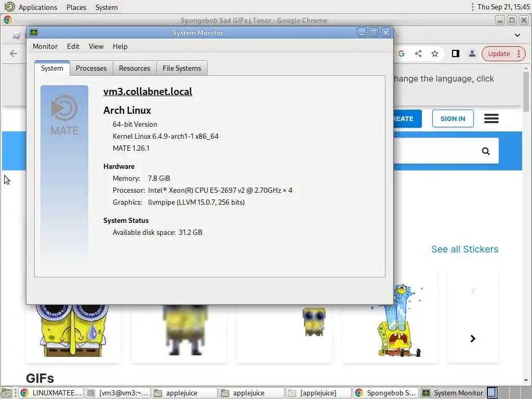
Task: Select the System tab
Action: pyautogui.click(x=52, y=68)
